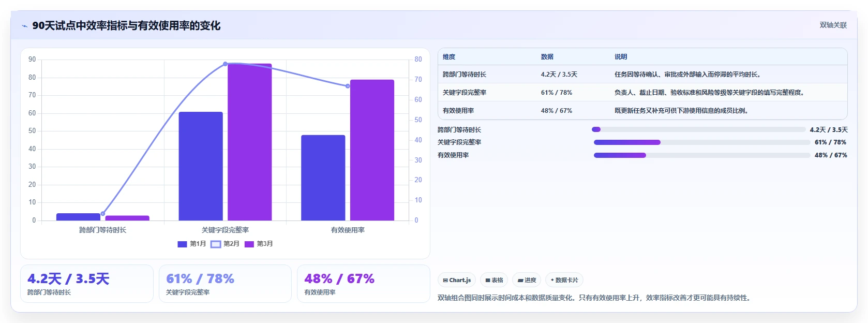Click the 第1月 bar for 关键字段完整率
Viewport: 868px width, 323px height.
201,166
